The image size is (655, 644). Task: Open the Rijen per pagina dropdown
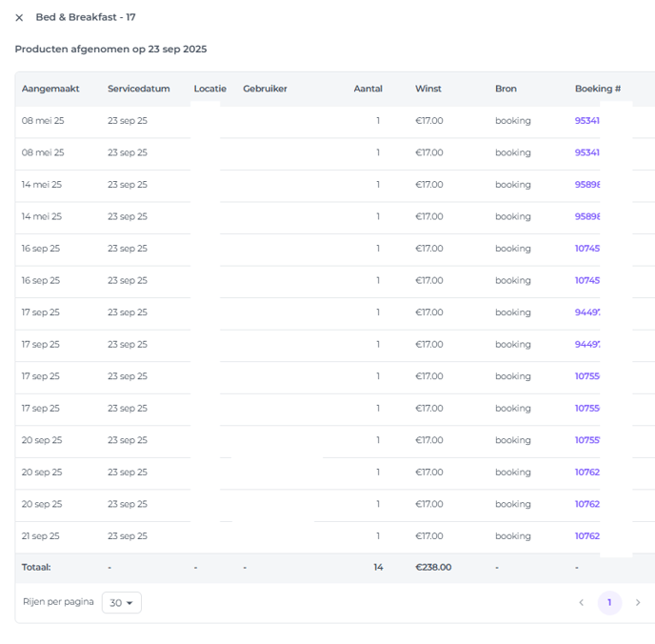click(x=122, y=603)
